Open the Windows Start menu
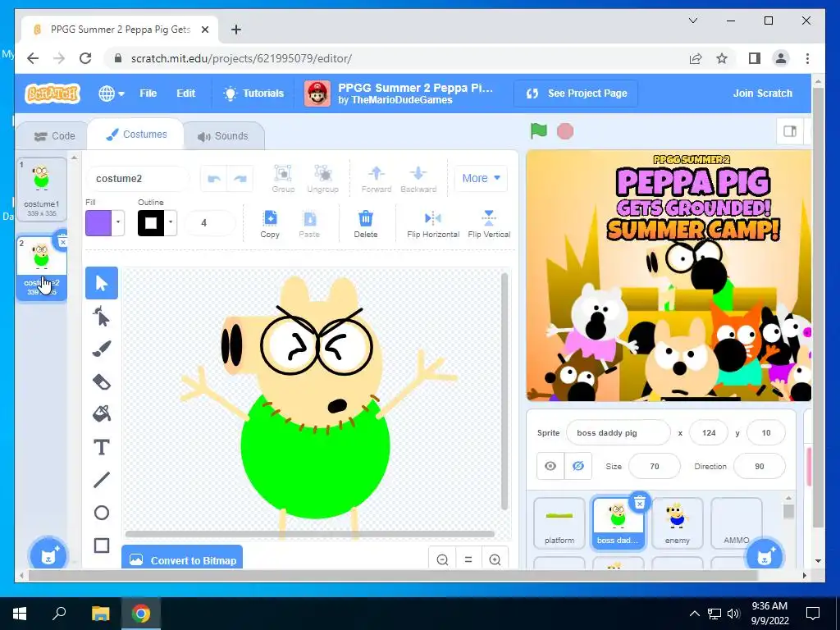 20,614
